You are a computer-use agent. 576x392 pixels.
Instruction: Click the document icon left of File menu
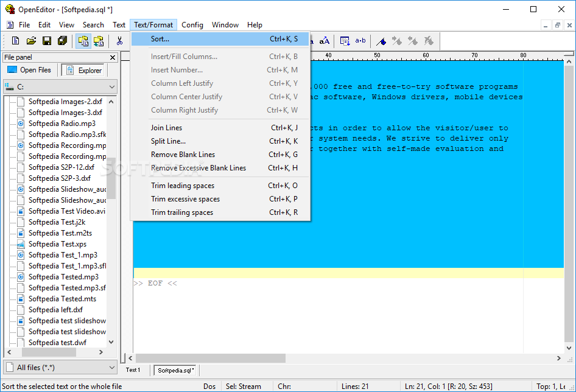point(10,25)
